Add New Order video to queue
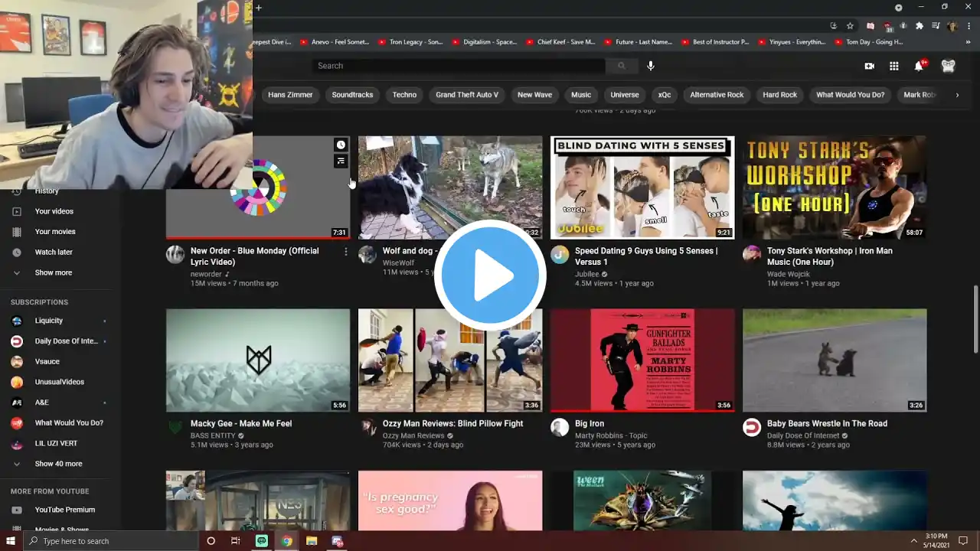 (341, 161)
